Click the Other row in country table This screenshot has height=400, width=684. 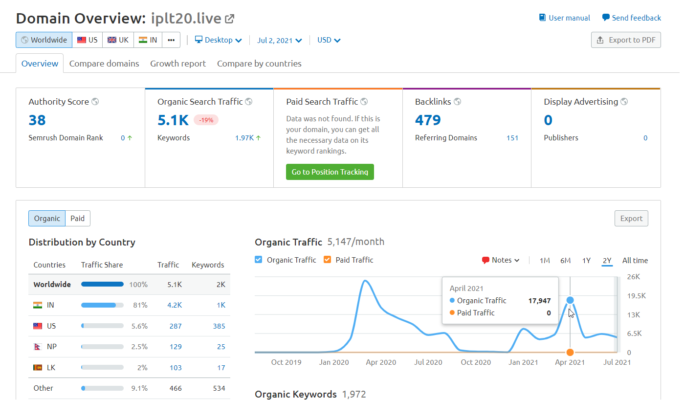pyautogui.click(x=129, y=388)
